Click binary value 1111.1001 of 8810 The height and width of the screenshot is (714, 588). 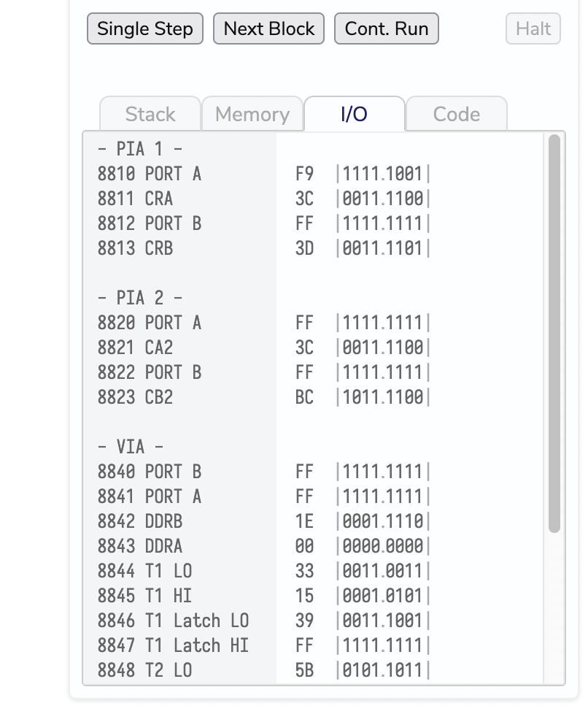pos(383,174)
